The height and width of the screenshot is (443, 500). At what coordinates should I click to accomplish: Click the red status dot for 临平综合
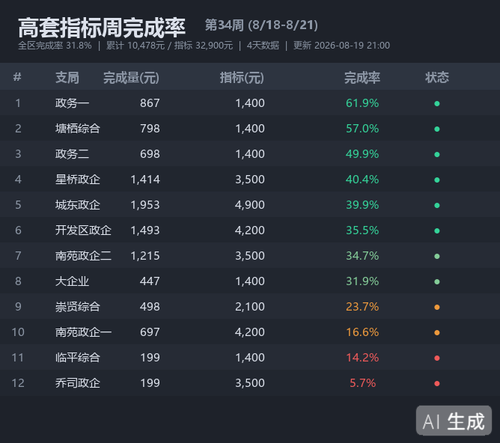point(437,358)
